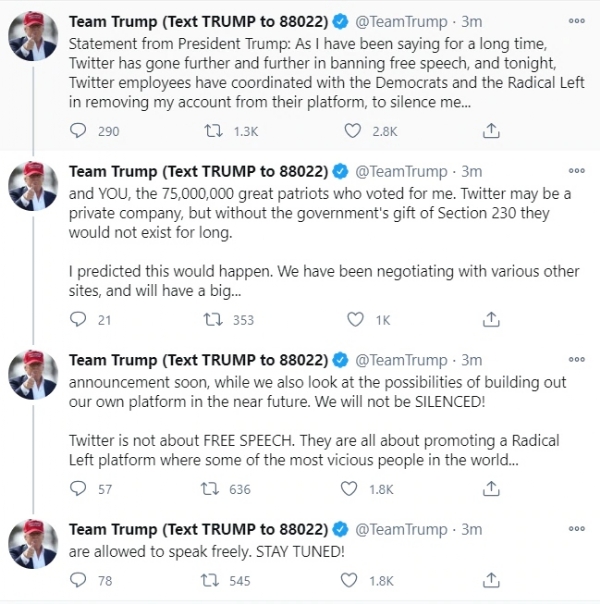Image resolution: width=600 pixels, height=604 pixels.
Task: Retweet the tweet with 545 retweets
Action: pyautogui.click(x=212, y=579)
